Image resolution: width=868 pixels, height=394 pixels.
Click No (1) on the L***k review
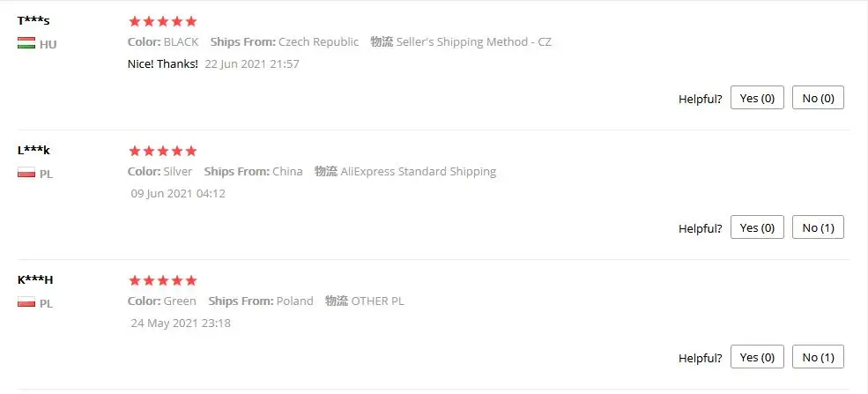pyautogui.click(x=818, y=227)
